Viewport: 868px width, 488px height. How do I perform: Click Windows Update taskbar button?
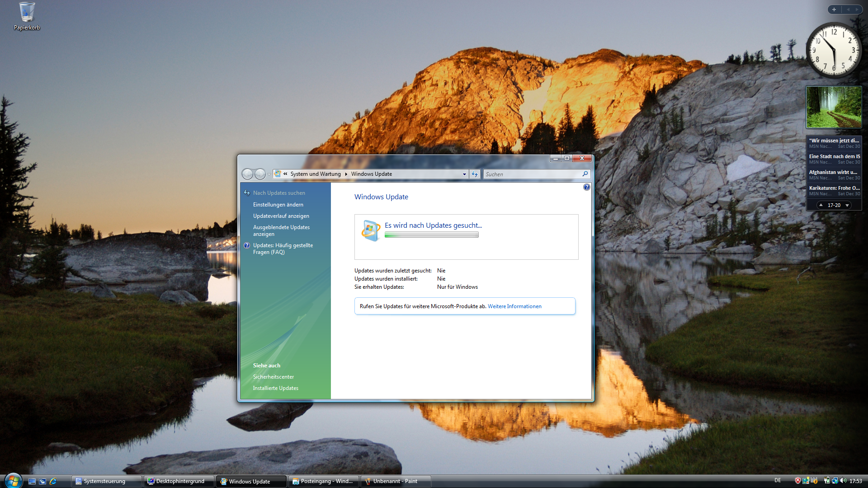pos(251,481)
